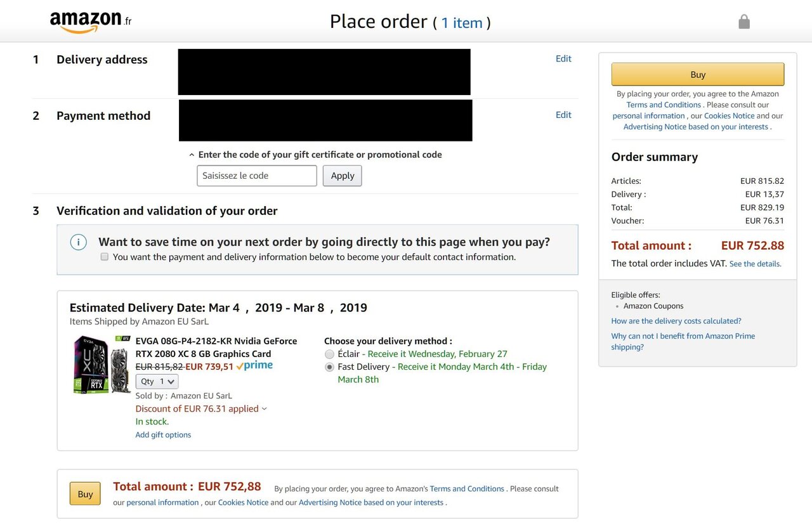Edit the payment method
This screenshot has height=527, width=812.
coord(563,115)
